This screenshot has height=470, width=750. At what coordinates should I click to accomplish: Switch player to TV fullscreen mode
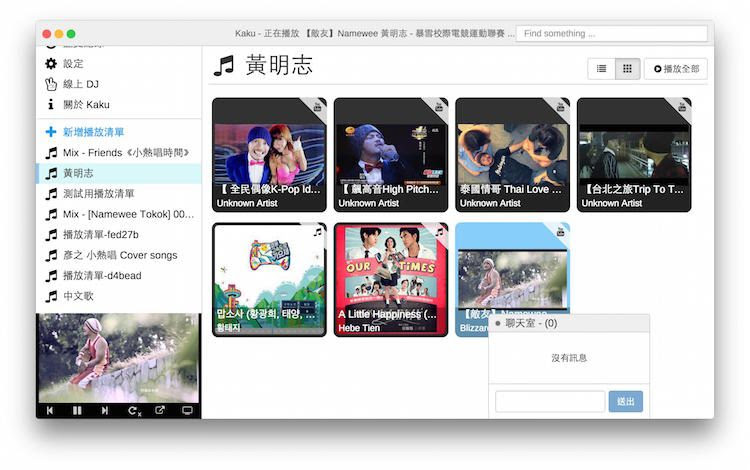[187, 410]
